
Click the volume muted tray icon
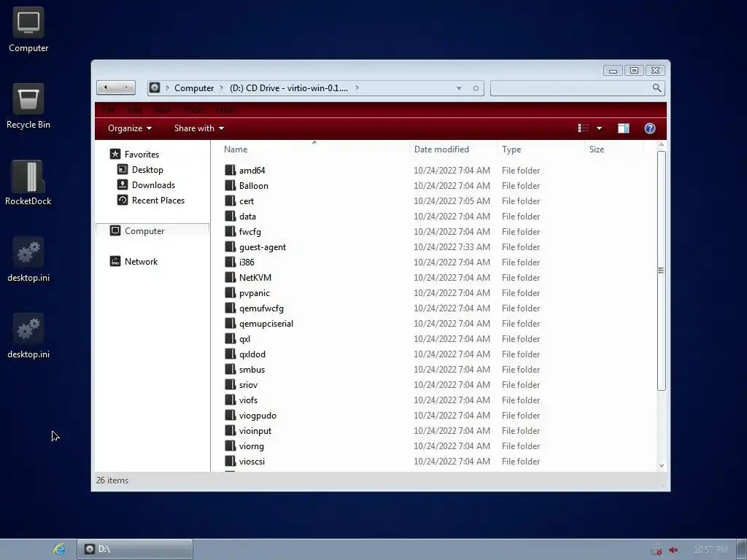[673, 550]
